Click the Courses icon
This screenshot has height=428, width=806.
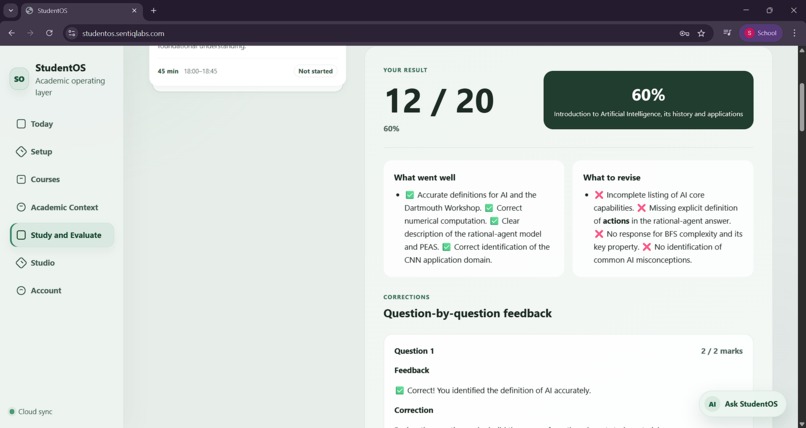21,179
